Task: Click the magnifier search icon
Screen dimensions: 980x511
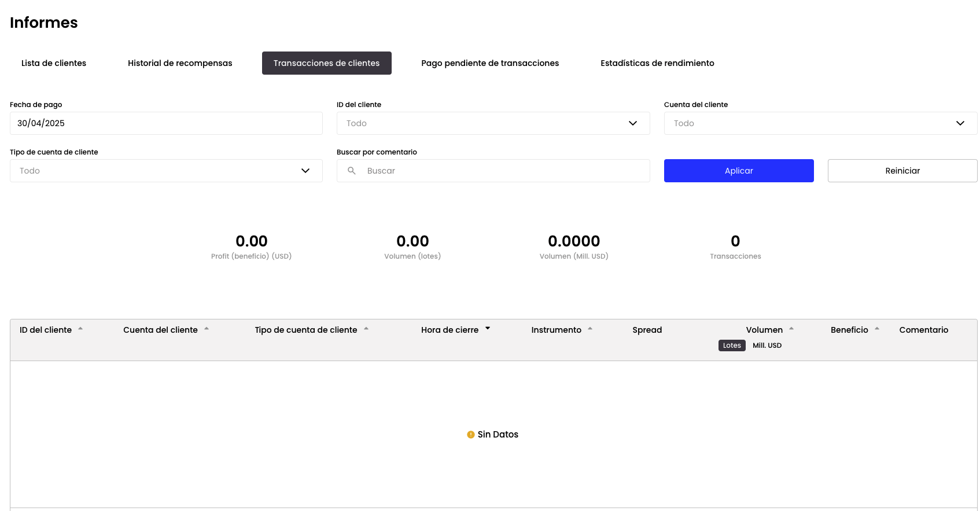Action: click(x=351, y=171)
